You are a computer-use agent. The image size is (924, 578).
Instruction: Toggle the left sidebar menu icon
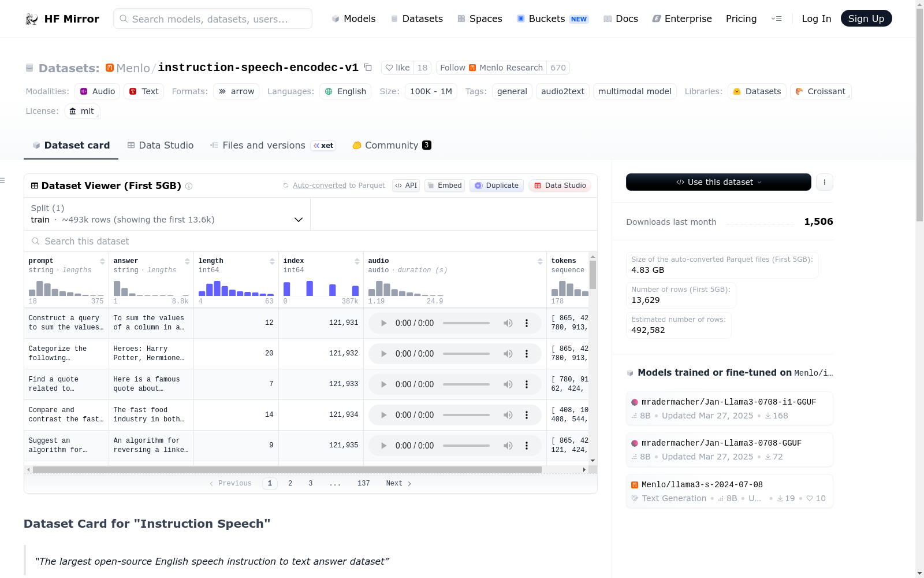click(x=2, y=181)
